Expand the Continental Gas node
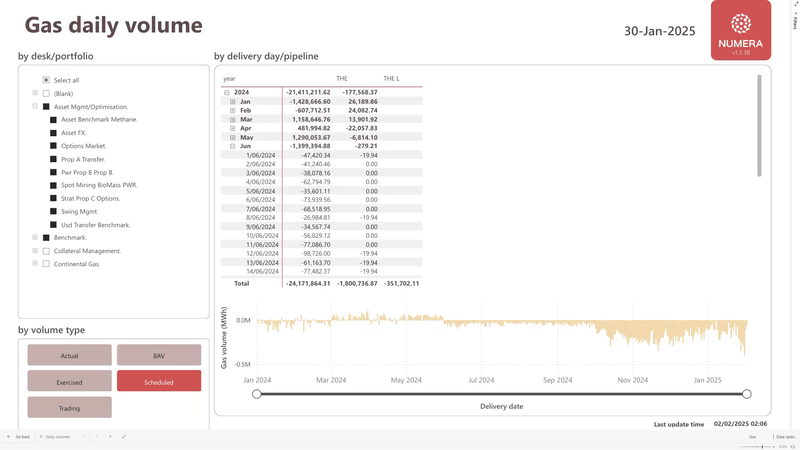The image size is (800, 450). [35, 263]
